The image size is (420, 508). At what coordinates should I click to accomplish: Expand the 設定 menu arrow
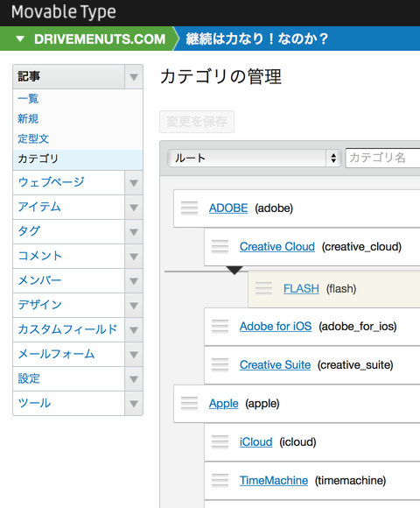tap(134, 378)
